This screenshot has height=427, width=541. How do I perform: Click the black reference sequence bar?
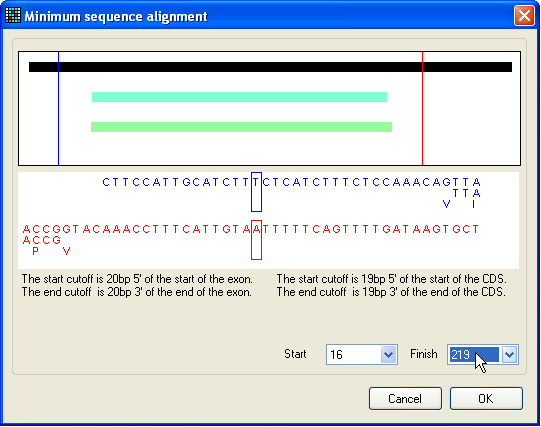coord(270,67)
